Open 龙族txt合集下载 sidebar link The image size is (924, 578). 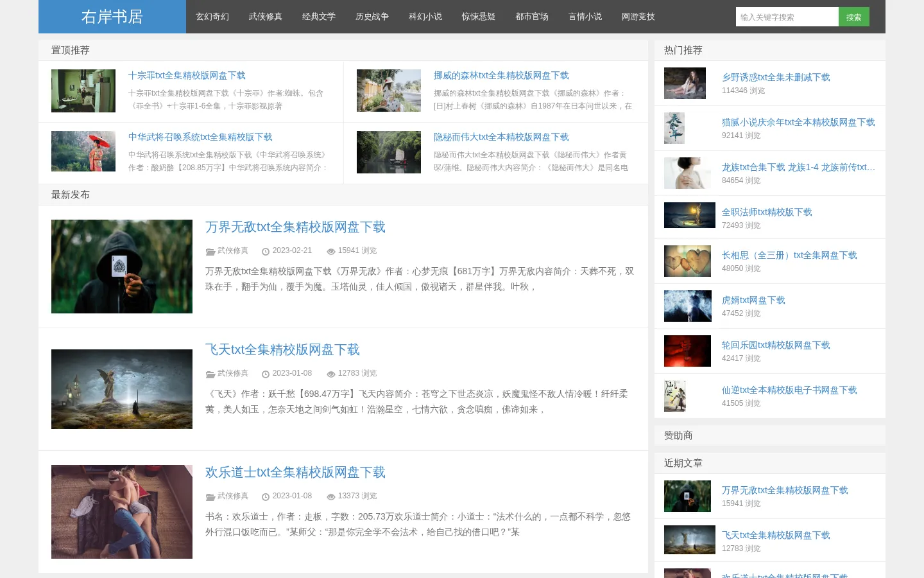(798, 167)
